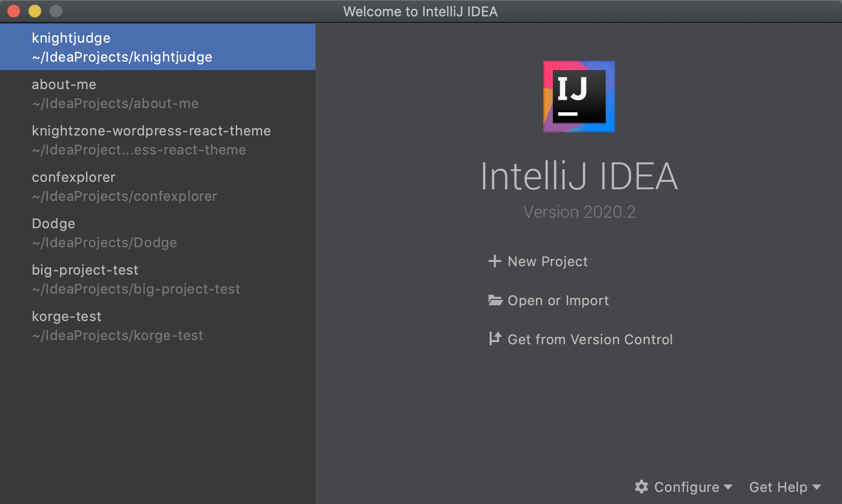
Task: Click the Configure gear icon
Action: [641, 487]
